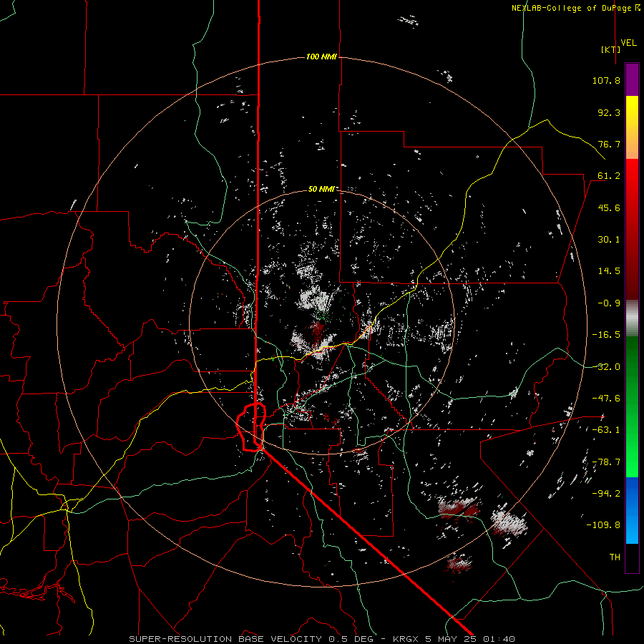Click the 14.5 velocity scale value
Screen dimensions: 644x644
tap(609, 271)
